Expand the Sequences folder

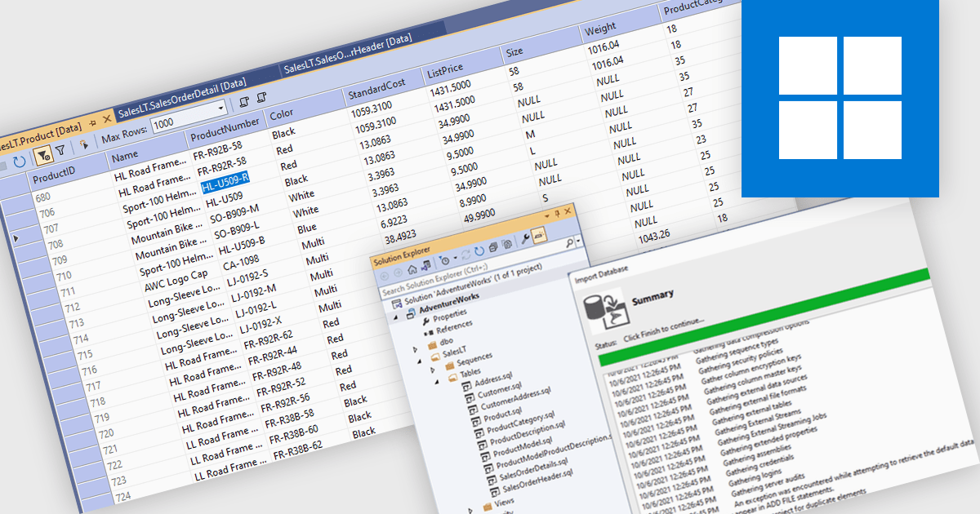(x=434, y=370)
